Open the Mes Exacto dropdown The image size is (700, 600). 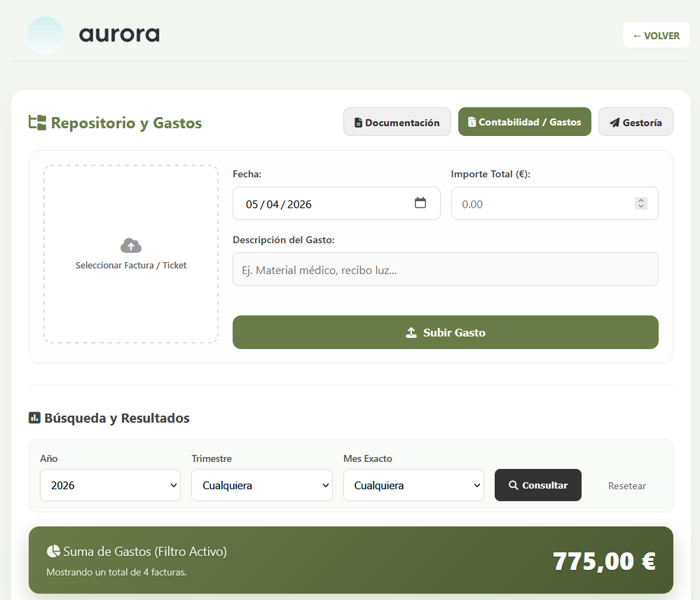[x=413, y=485]
